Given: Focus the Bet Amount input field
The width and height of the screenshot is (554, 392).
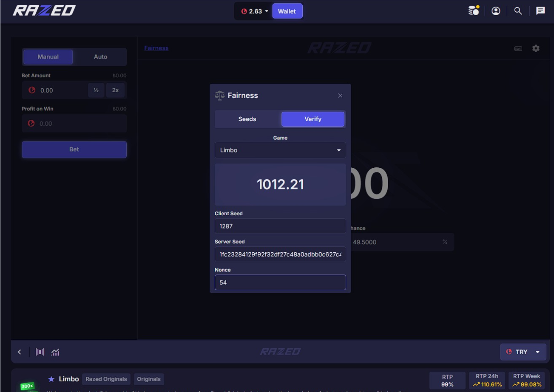Looking at the screenshot, I should (54, 90).
